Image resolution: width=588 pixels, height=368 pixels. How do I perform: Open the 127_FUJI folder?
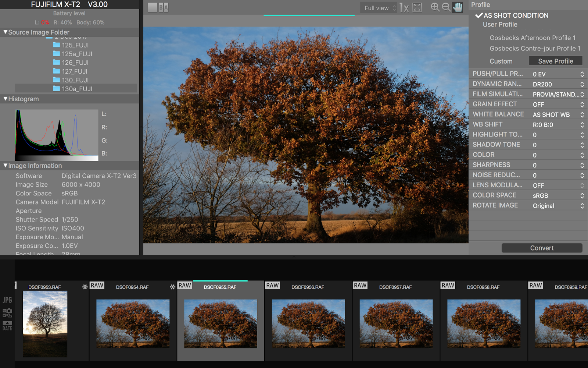click(70, 71)
